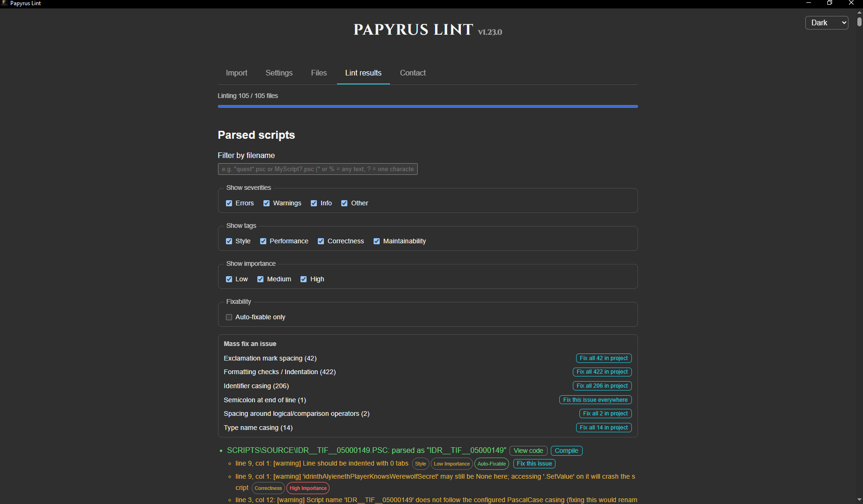The image size is (863, 504).
Task: Click the Compile button
Action: tap(566, 451)
